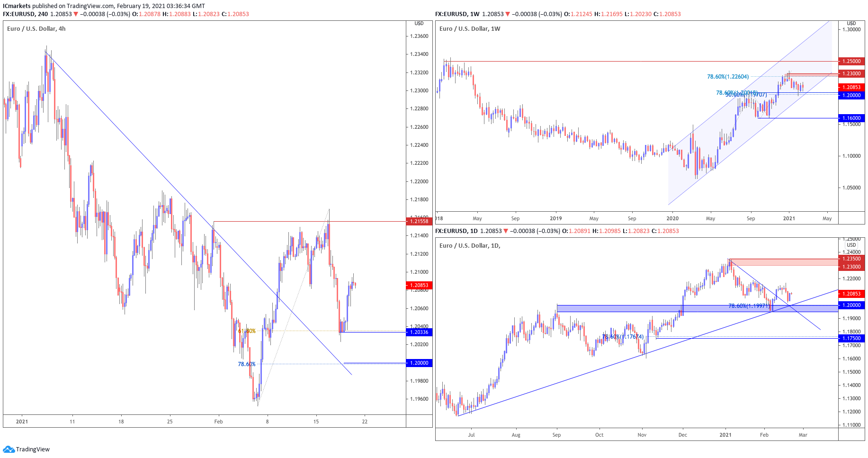Click the 78.60%(1.22604) Fibonacci label
868x458 pixels.
pos(728,77)
